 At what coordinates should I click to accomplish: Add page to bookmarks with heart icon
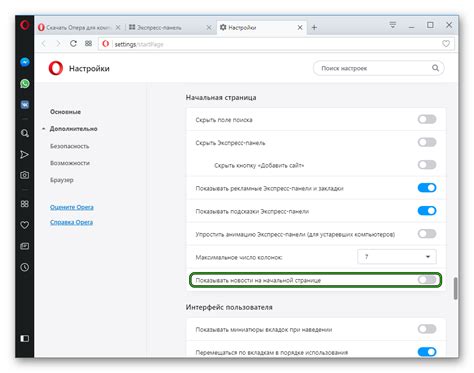coord(446,44)
